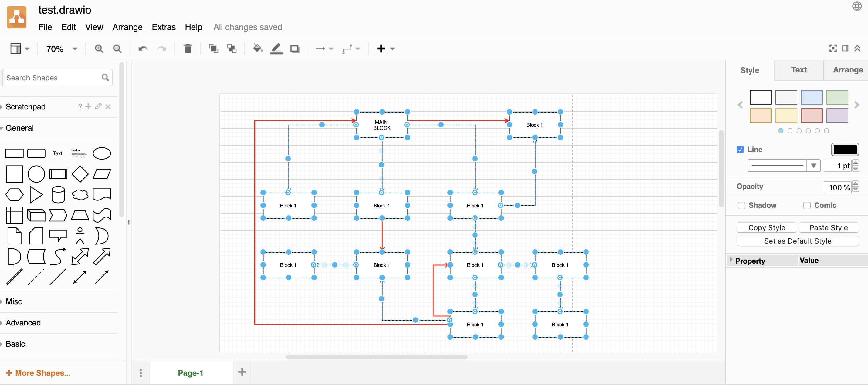The width and height of the screenshot is (868, 387).
Task: Click the Undo icon
Action: pos(143,49)
